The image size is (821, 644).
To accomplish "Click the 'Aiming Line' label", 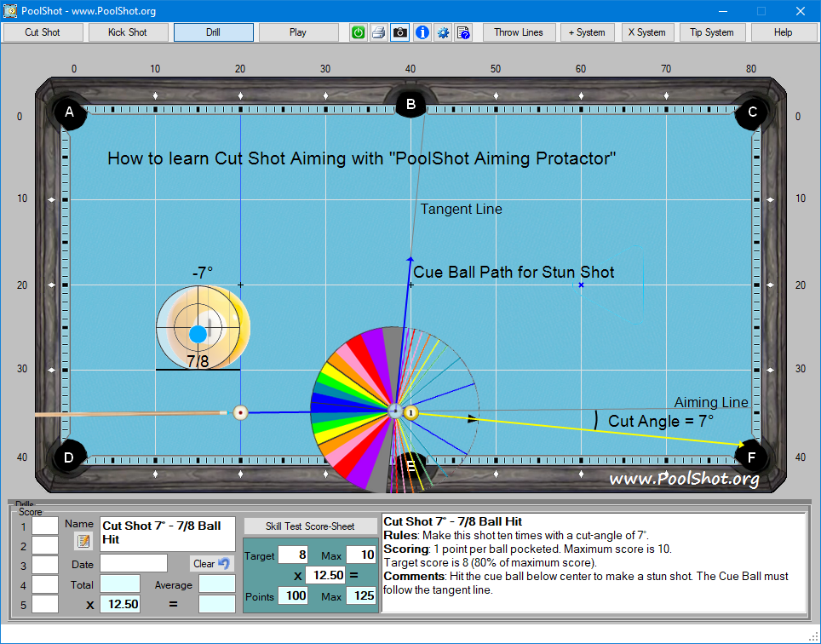I will pyautogui.click(x=711, y=402).
